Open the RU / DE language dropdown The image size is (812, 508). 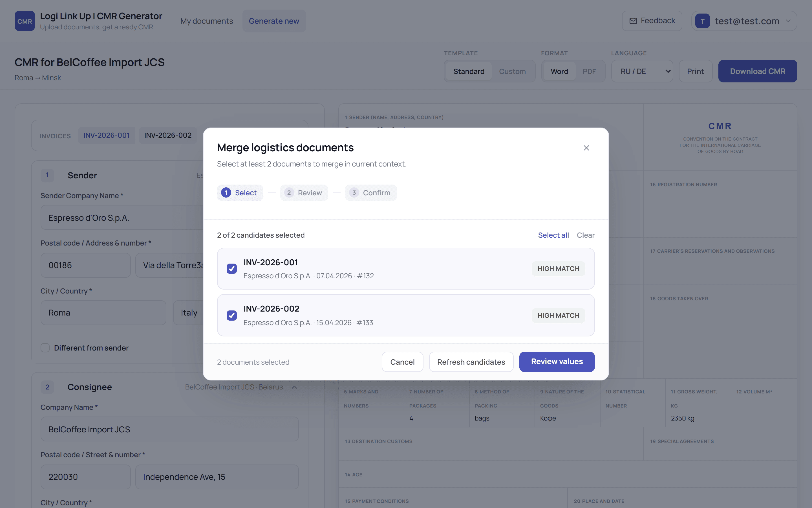(642, 71)
